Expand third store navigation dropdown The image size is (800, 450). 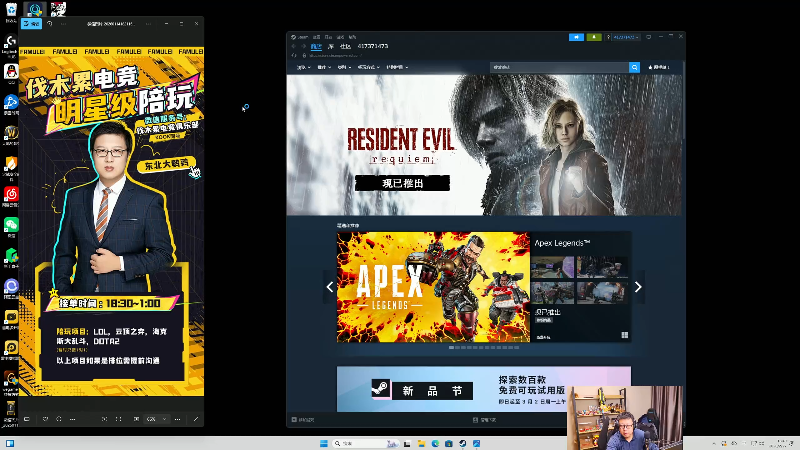coord(344,67)
